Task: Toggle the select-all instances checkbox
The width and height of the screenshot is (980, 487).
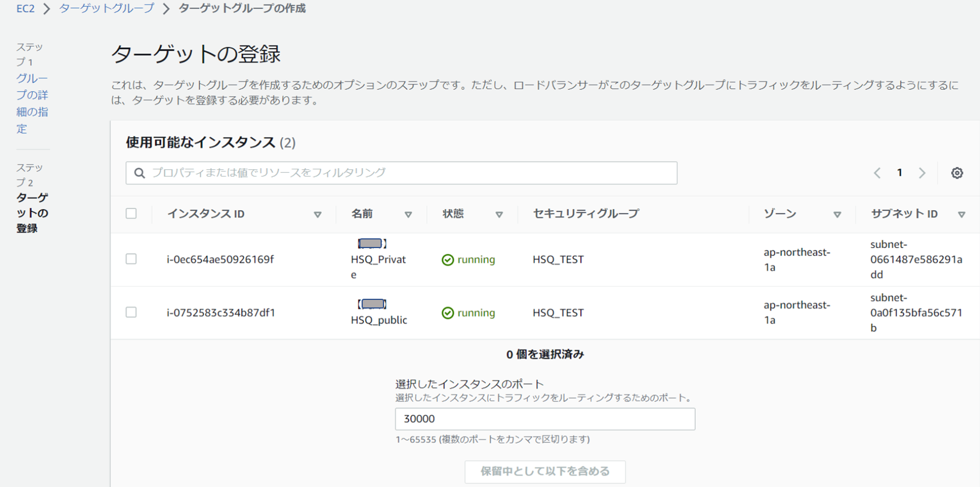Action: tap(131, 214)
